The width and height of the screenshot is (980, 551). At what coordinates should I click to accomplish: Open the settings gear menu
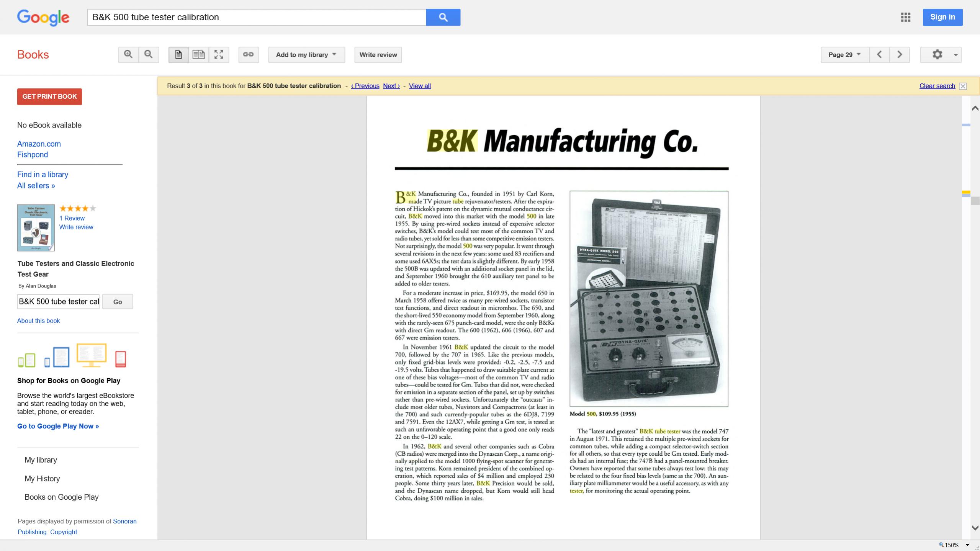(941, 55)
